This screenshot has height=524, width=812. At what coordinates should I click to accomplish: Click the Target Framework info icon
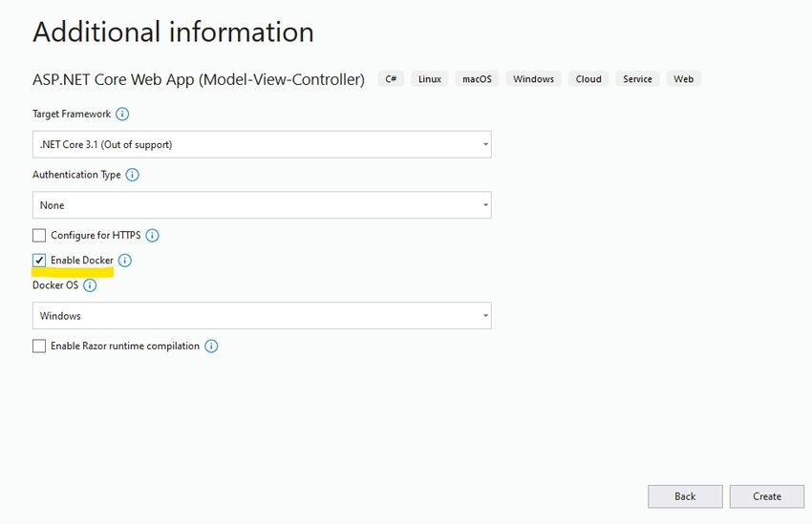(122, 114)
